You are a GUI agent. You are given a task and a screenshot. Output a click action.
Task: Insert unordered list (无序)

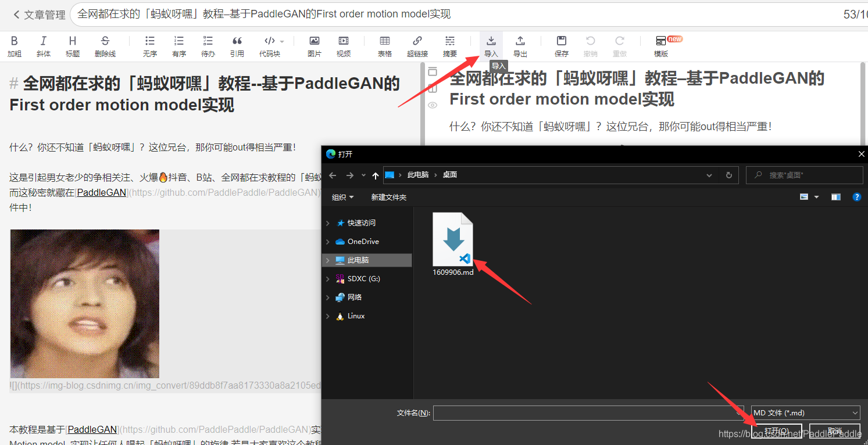click(150, 46)
